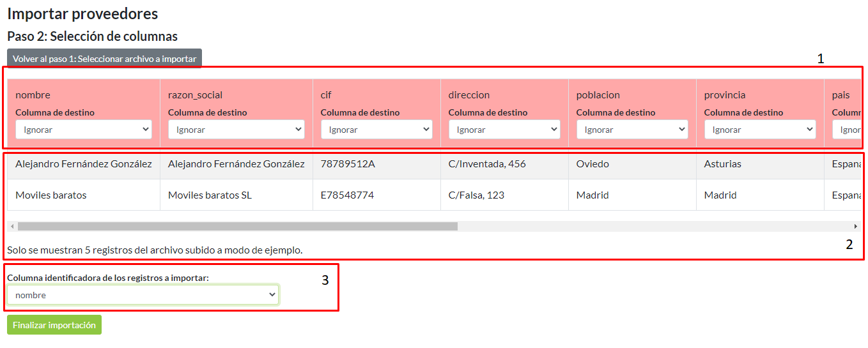Open destination dropdown for direccion column

[504, 130]
